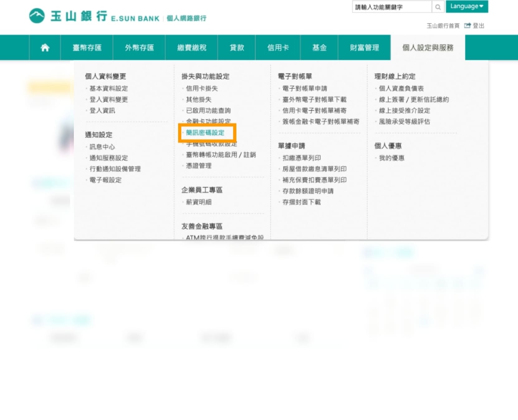Click the 個人資料變更 section heading
518x420 pixels.
pos(105,76)
